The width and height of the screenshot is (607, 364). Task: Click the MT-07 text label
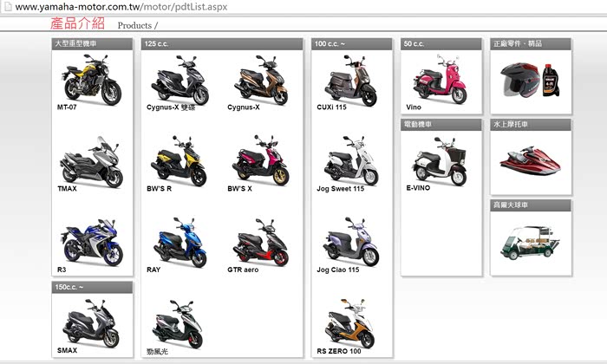pyautogui.click(x=67, y=107)
